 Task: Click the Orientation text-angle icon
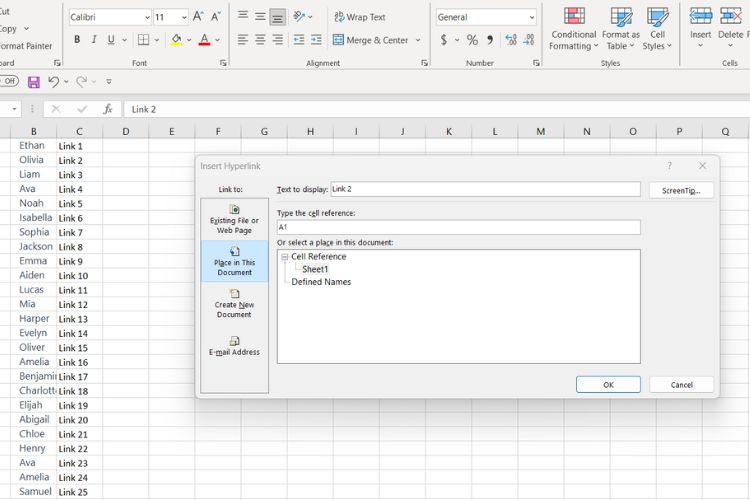pyautogui.click(x=299, y=17)
